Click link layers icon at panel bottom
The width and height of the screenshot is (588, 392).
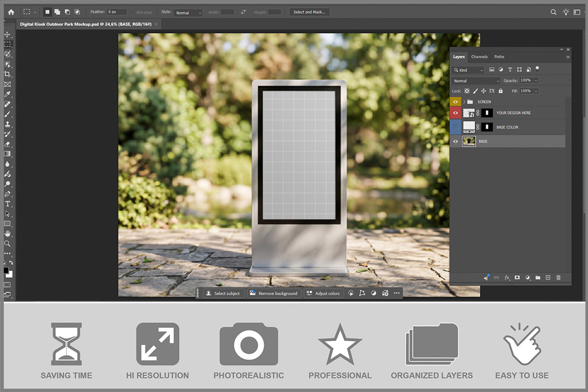(x=496, y=277)
